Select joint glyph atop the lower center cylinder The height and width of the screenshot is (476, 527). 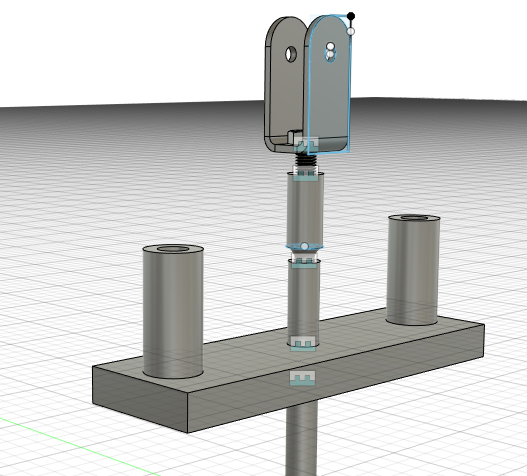tap(304, 261)
